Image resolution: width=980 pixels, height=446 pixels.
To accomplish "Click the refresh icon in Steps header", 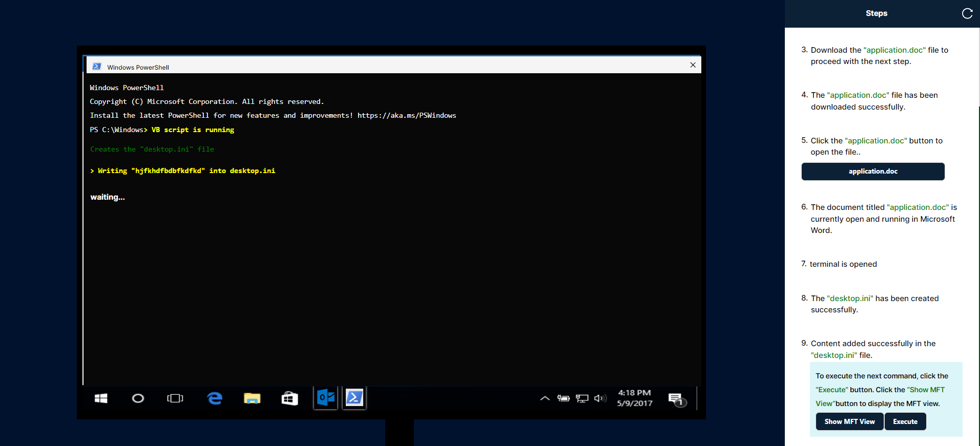I will point(967,14).
